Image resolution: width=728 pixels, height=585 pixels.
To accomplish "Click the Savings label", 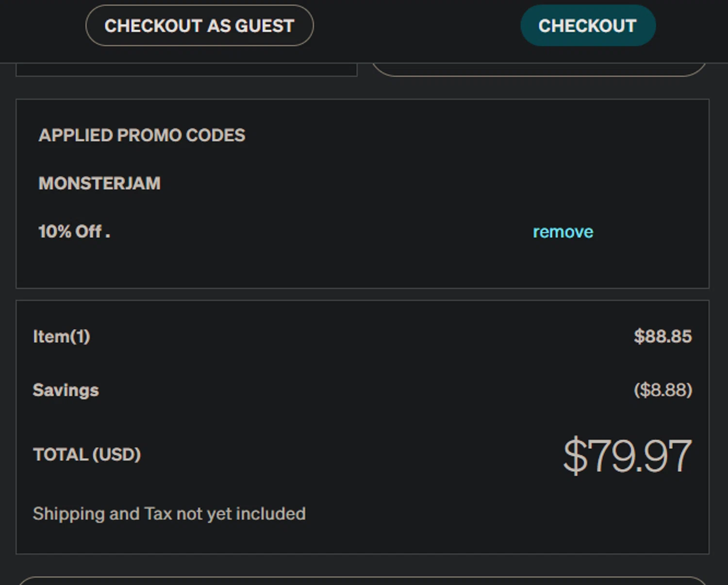I will click(66, 390).
